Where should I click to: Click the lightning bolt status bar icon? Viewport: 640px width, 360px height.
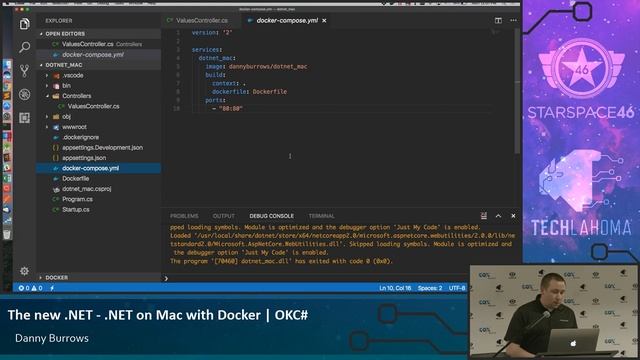click(52, 288)
